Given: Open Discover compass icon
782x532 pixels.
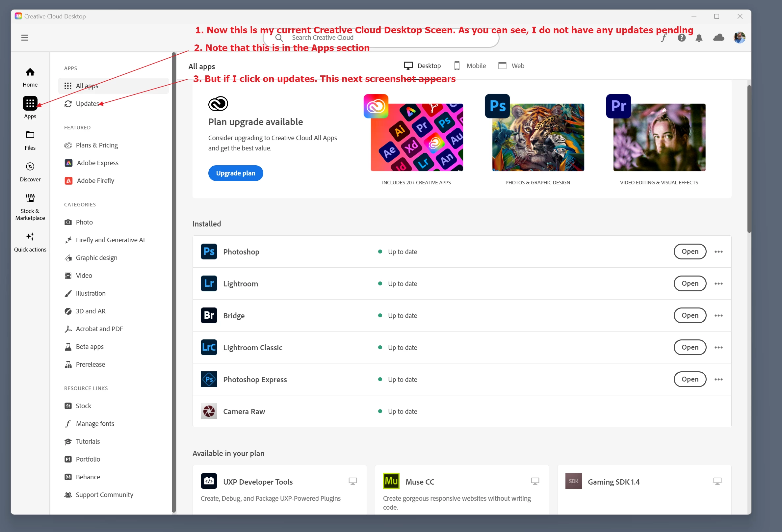Looking at the screenshot, I should click(30, 172).
